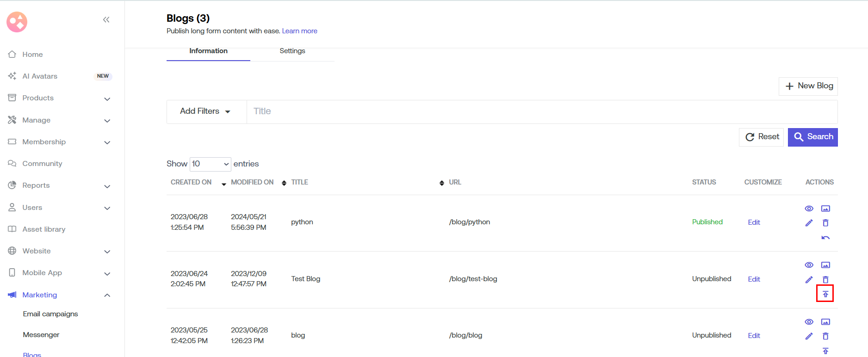The image size is (868, 357).
Task: Preview Test Blog with the eye icon
Action: click(809, 265)
